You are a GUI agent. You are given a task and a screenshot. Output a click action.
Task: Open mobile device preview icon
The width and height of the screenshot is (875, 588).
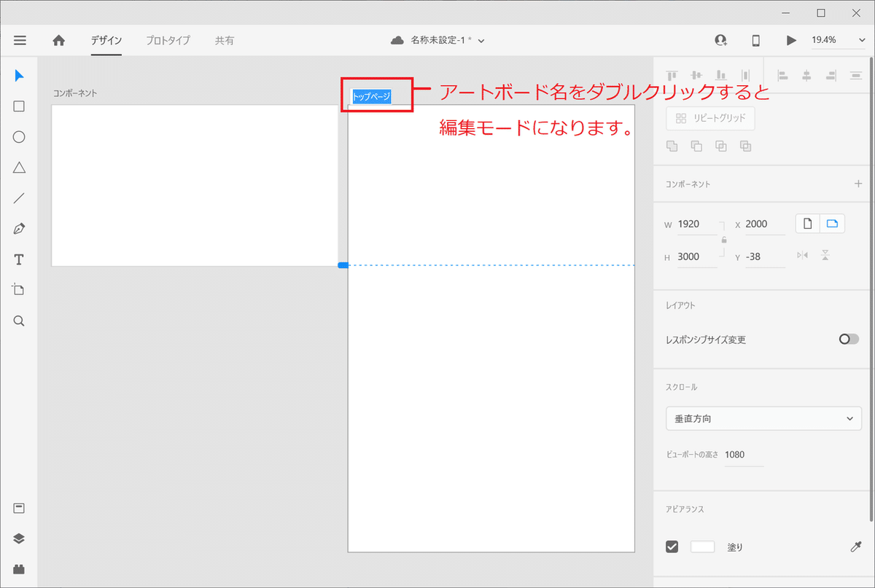[x=756, y=40]
